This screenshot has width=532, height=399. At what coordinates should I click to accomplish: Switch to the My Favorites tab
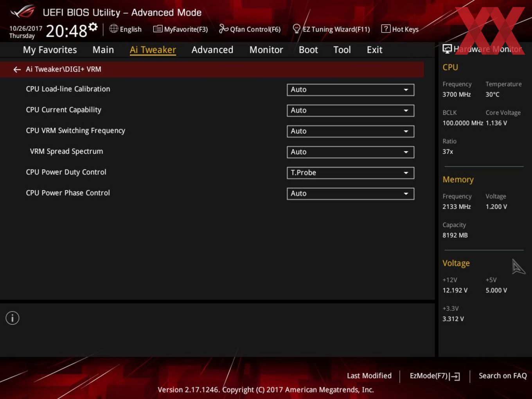(x=50, y=50)
